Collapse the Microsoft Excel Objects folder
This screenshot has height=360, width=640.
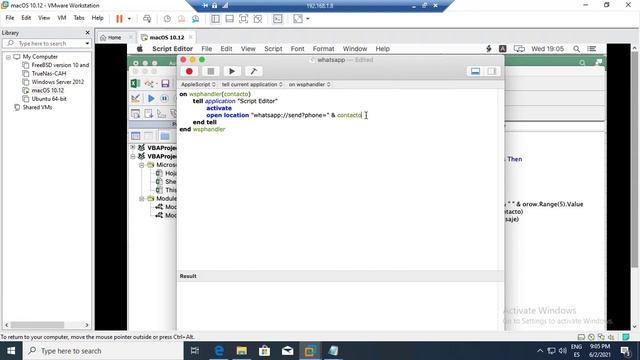tap(141, 165)
